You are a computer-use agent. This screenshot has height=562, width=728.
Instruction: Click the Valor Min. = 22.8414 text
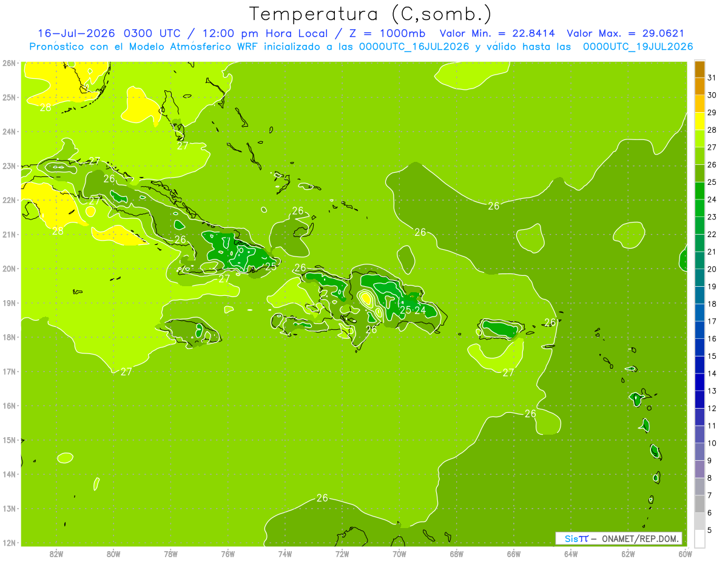coord(499,33)
